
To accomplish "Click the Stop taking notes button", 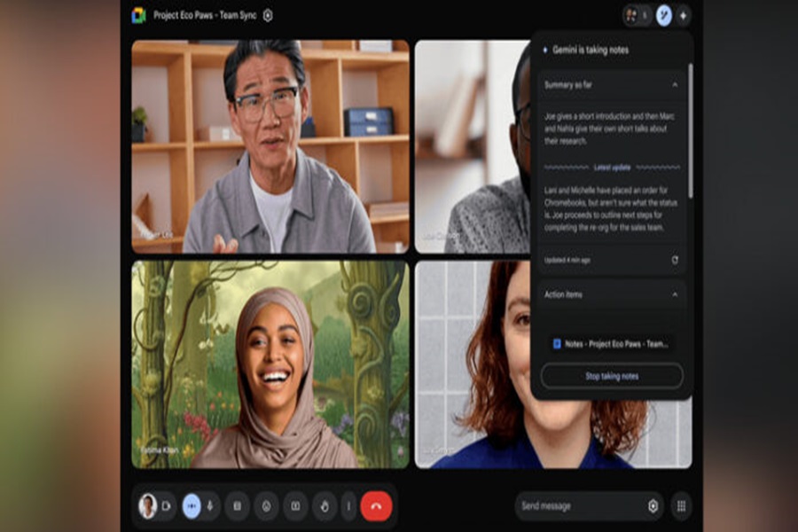I will (x=612, y=376).
